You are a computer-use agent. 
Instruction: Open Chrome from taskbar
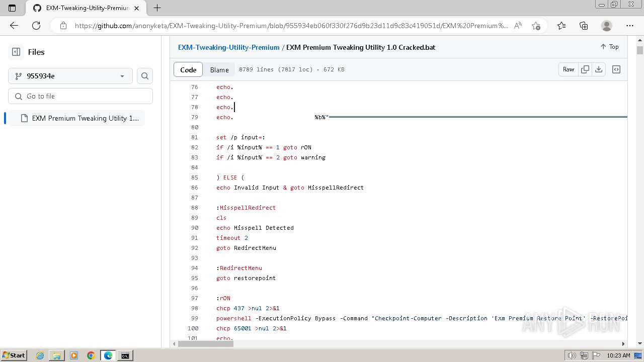point(91,355)
